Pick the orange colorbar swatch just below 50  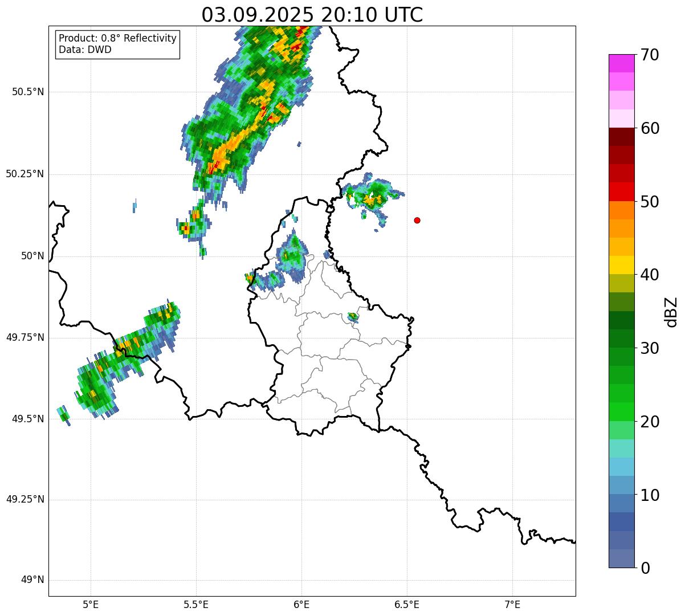(622, 210)
